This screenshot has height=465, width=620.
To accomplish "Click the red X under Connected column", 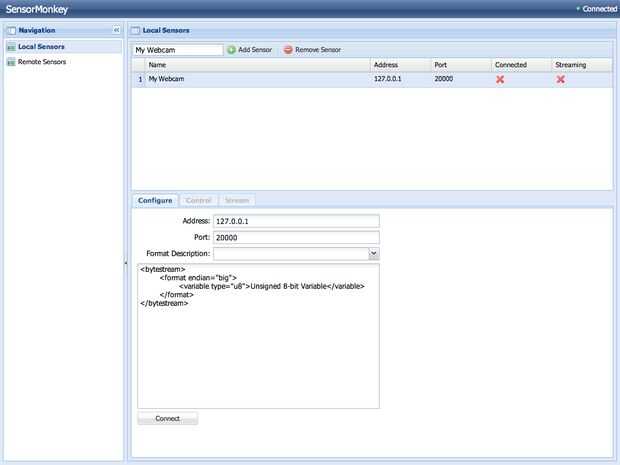I will [500, 79].
